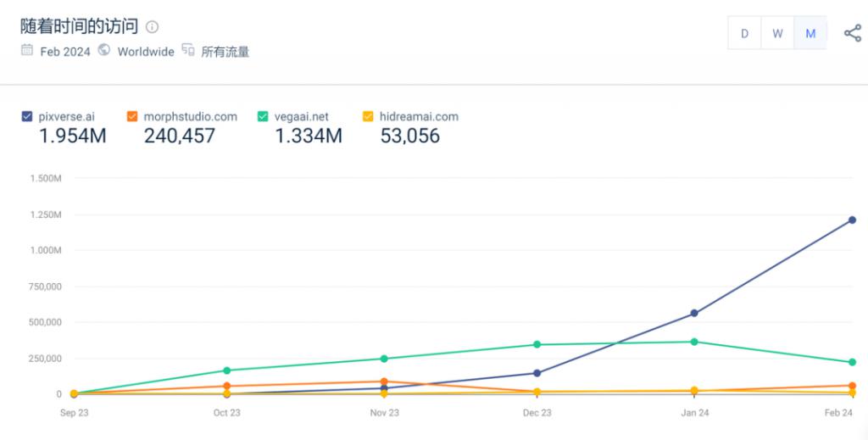Click the devices icon for all traffic
Viewport: 868px width, 440px height.
coord(188,50)
